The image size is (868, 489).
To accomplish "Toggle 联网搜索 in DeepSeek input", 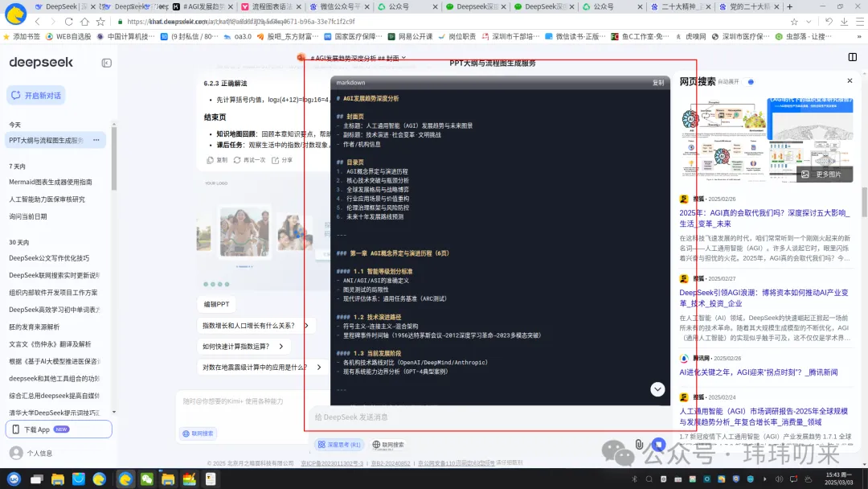I will (388, 444).
